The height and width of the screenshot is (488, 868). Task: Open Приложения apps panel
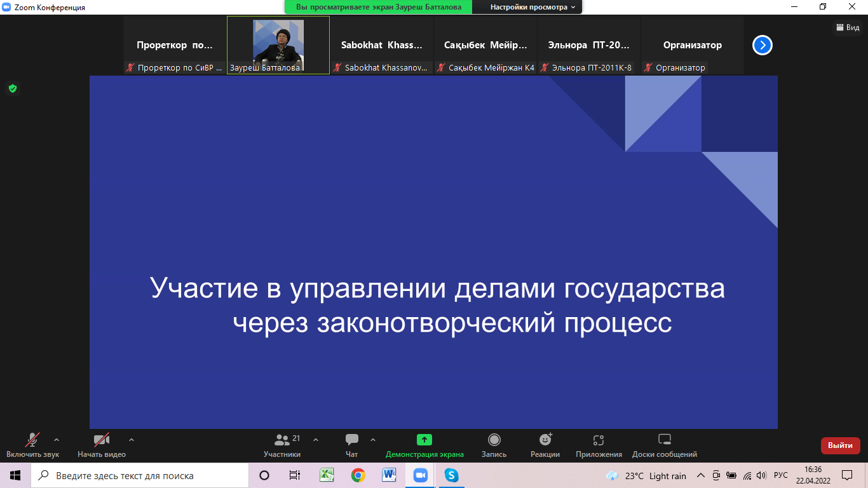(599, 445)
